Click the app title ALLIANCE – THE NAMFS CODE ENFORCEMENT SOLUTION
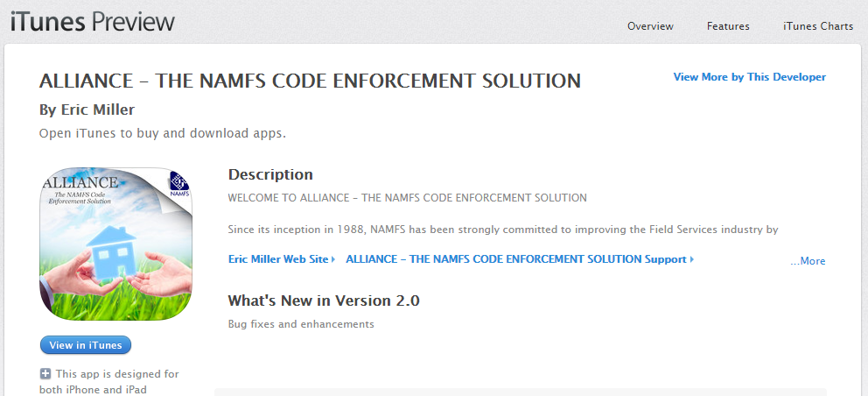Screen dimensions: 868x396 pos(310,81)
